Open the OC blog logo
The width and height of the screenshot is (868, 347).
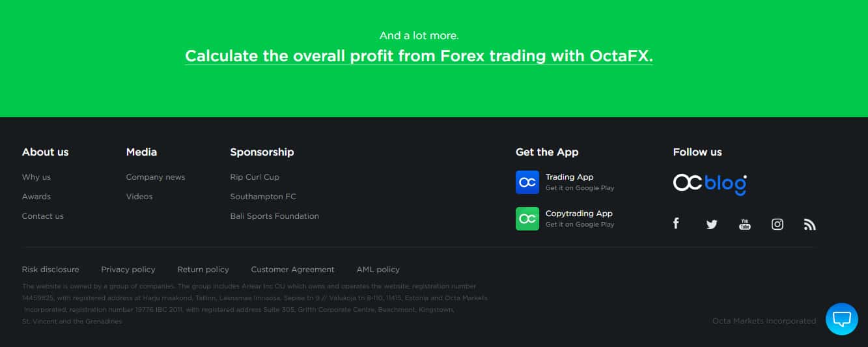pos(710,184)
